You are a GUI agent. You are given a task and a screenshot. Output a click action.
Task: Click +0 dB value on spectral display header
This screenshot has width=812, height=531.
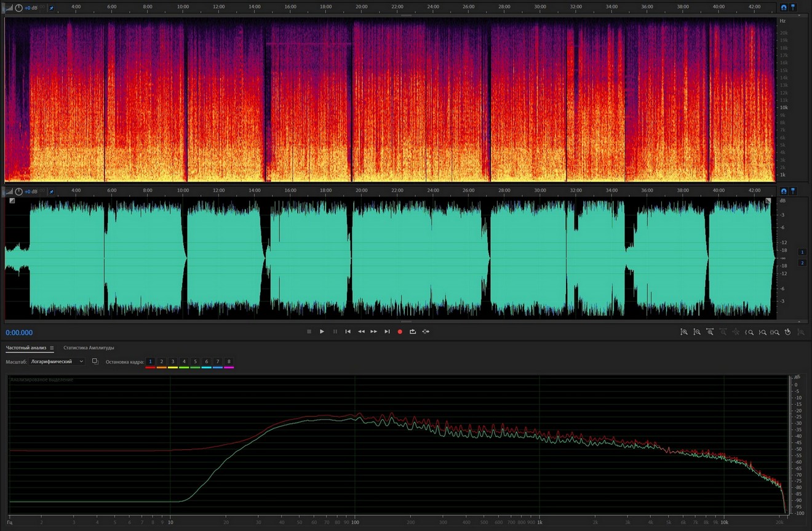[x=31, y=8]
